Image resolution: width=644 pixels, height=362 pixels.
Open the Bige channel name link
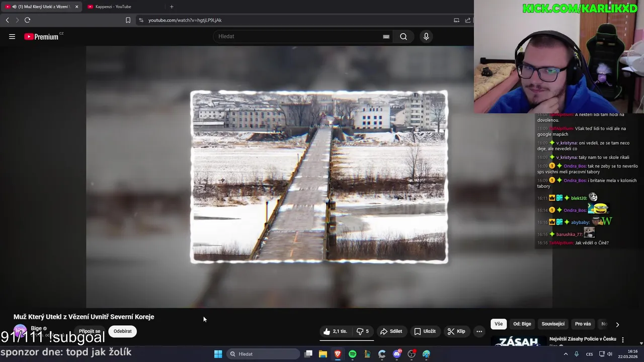point(36,328)
